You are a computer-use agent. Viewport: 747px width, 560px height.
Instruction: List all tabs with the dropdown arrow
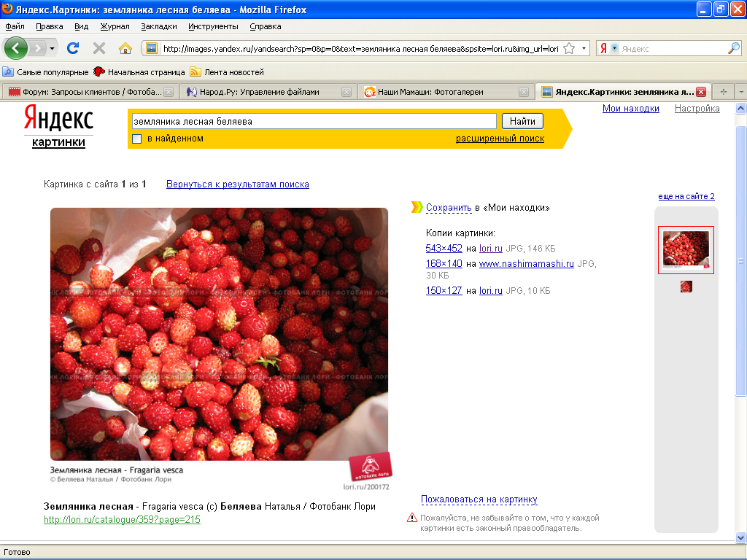[741, 92]
